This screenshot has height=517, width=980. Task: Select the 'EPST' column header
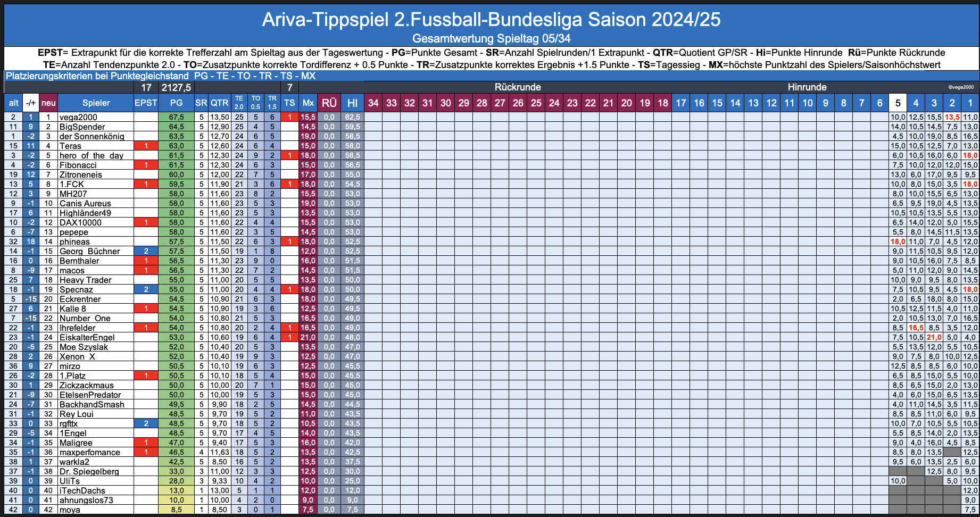(x=146, y=103)
